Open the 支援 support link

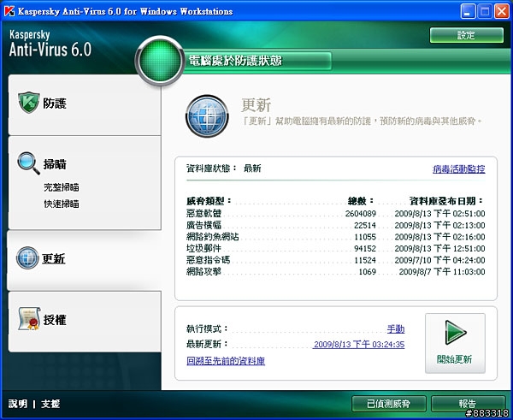pos(50,404)
